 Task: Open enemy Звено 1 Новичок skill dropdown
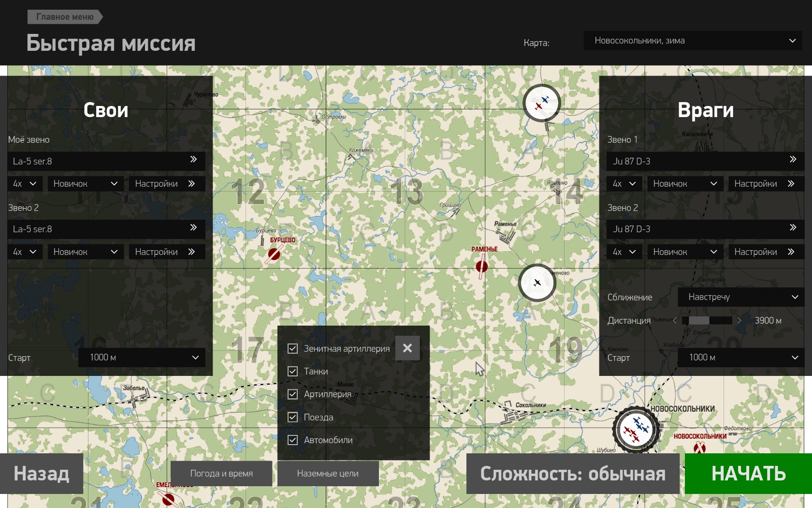click(685, 184)
